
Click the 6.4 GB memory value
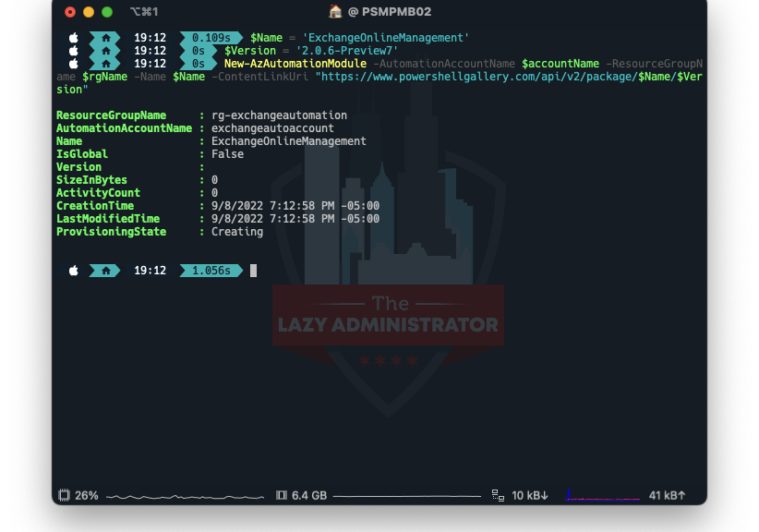tap(309, 496)
